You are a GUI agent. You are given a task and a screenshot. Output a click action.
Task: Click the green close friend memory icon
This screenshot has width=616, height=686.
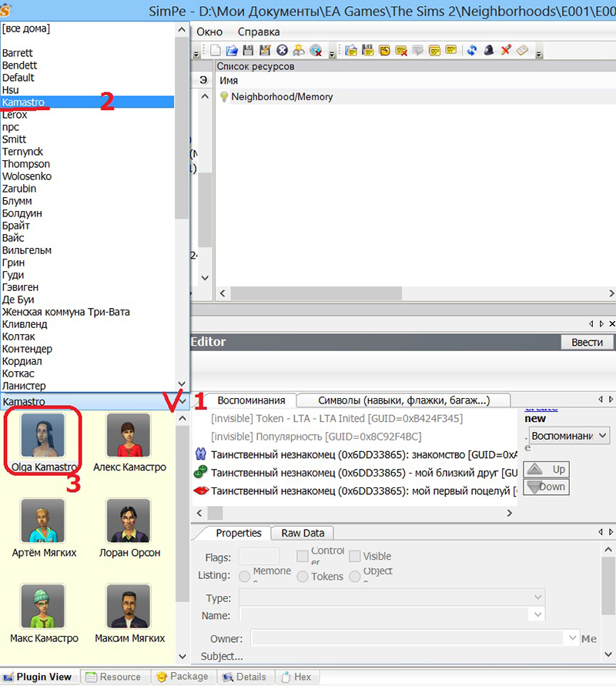201,473
